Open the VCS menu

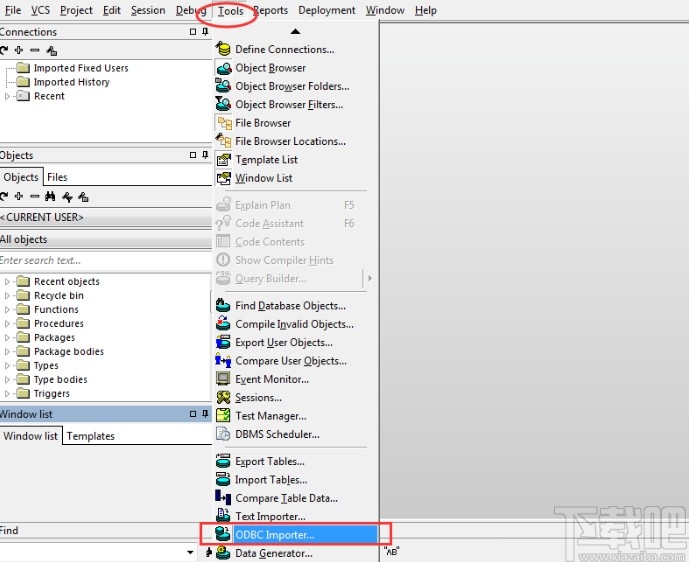tap(40, 10)
